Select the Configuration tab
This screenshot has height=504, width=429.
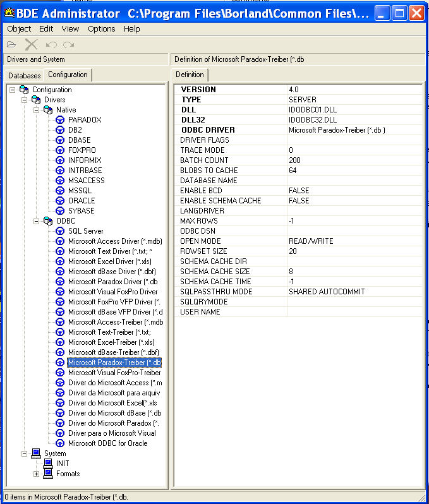[x=68, y=75]
